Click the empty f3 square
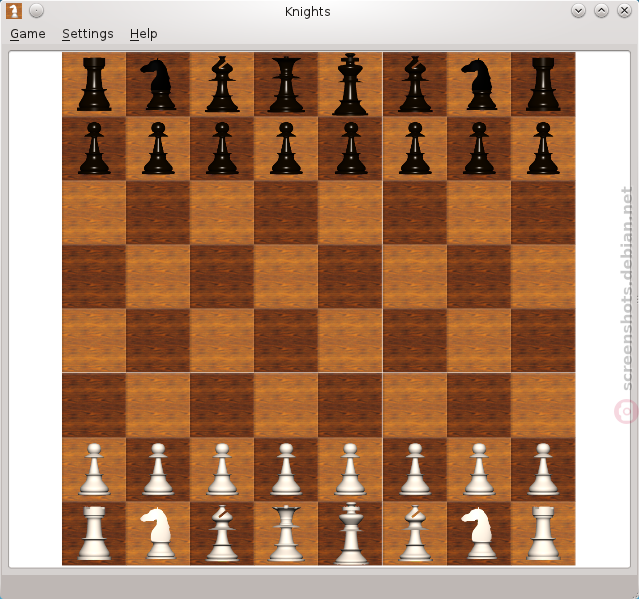639x599 pixels. pyautogui.click(x=415, y=405)
